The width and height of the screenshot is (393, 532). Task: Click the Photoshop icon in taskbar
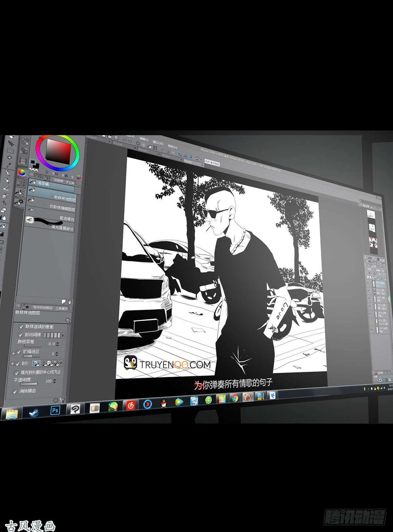(55, 410)
